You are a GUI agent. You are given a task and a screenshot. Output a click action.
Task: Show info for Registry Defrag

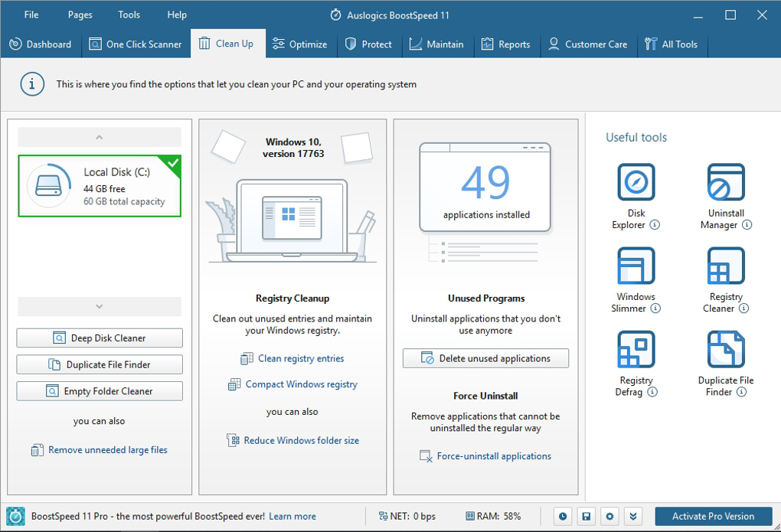pyautogui.click(x=652, y=392)
